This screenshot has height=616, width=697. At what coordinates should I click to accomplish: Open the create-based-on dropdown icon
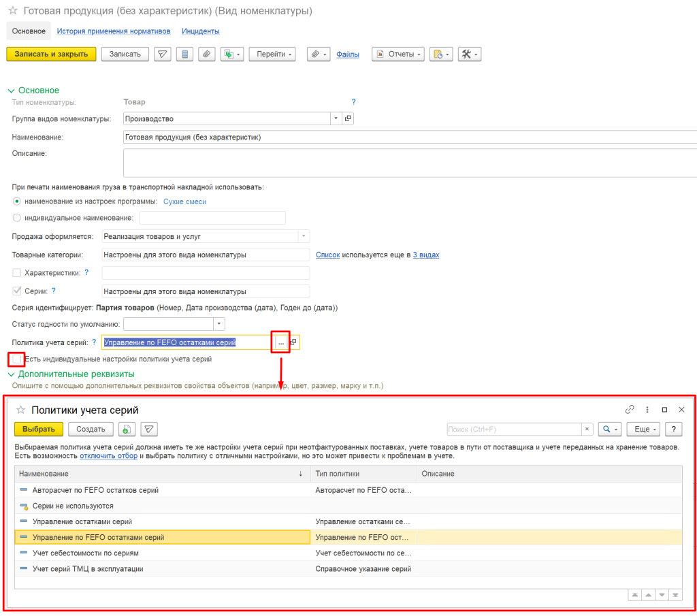pyautogui.click(x=232, y=54)
